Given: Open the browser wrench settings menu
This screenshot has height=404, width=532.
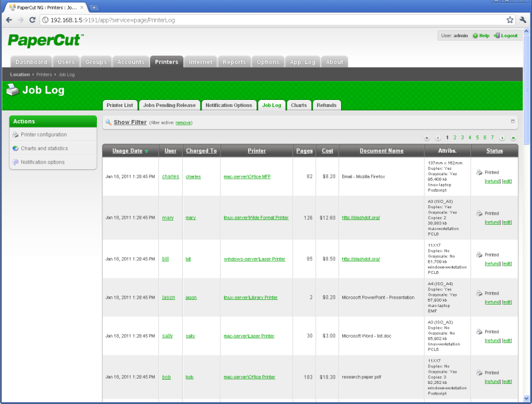Looking at the screenshot, I should click(x=523, y=20).
